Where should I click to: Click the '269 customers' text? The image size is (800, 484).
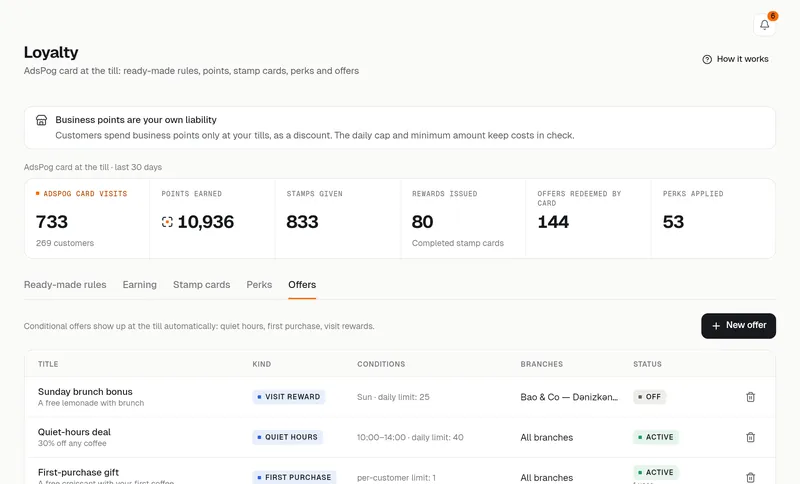pos(65,243)
